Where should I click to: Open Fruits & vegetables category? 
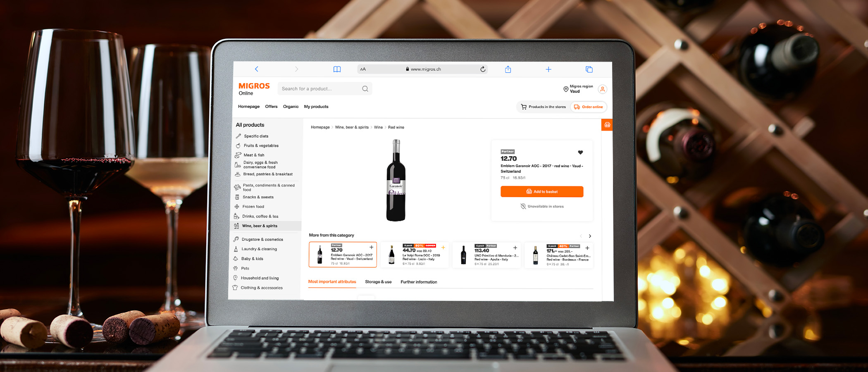261,145
